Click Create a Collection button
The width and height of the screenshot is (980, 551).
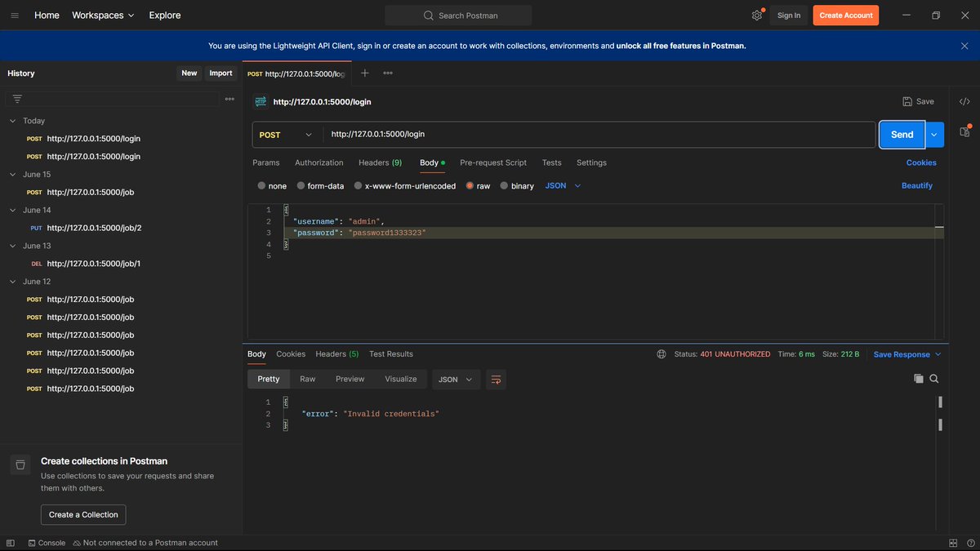tap(83, 515)
